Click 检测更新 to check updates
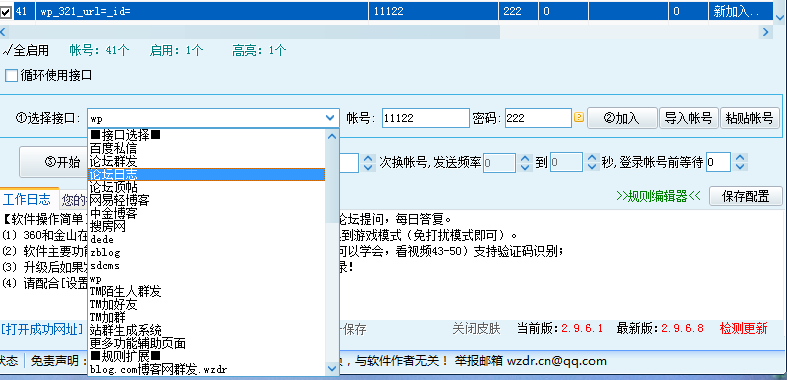 coord(743,329)
